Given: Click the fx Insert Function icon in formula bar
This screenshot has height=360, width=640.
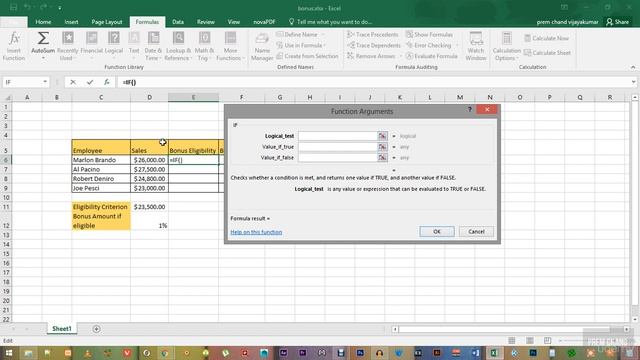Looking at the screenshot, I should (x=107, y=82).
